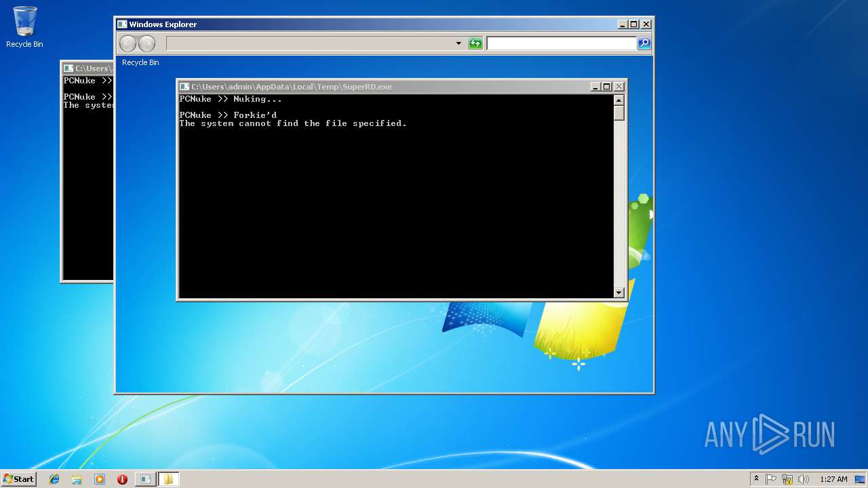Viewport: 868px width, 488px height.
Task: Click the red Opera taskbar icon
Action: (x=122, y=479)
